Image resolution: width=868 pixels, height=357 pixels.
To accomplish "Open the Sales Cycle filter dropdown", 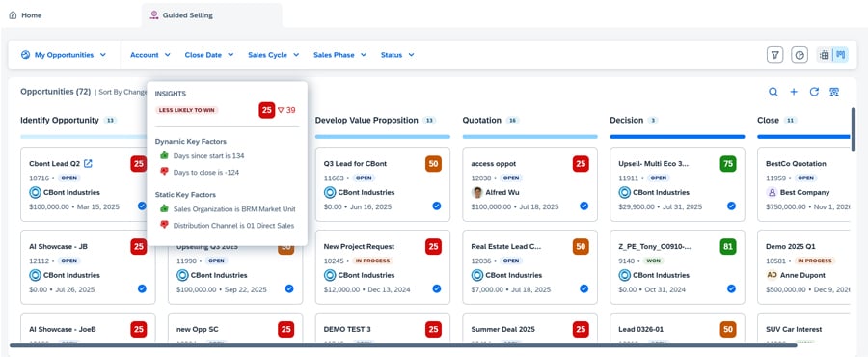I will coord(274,55).
